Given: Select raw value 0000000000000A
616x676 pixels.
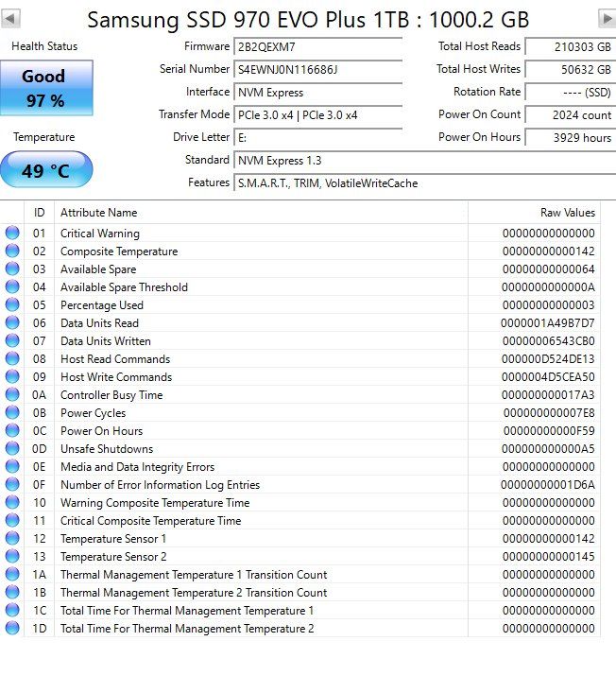Looking at the screenshot, I should point(548,287).
